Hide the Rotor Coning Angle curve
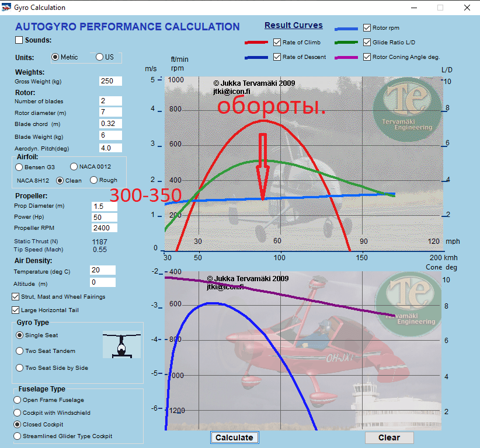 (x=366, y=57)
